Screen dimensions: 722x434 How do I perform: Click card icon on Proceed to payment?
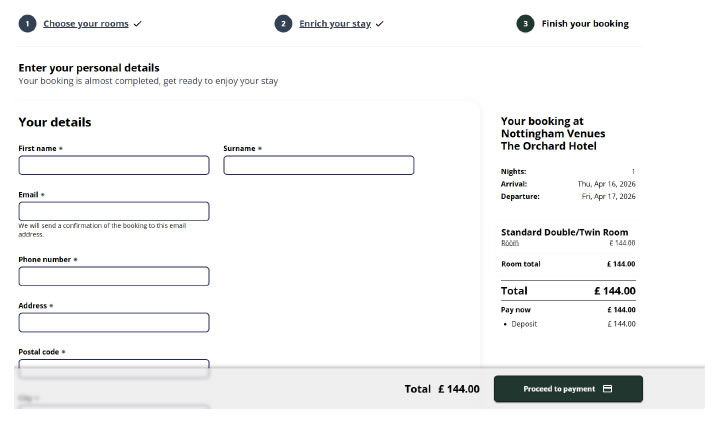click(607, 389)
